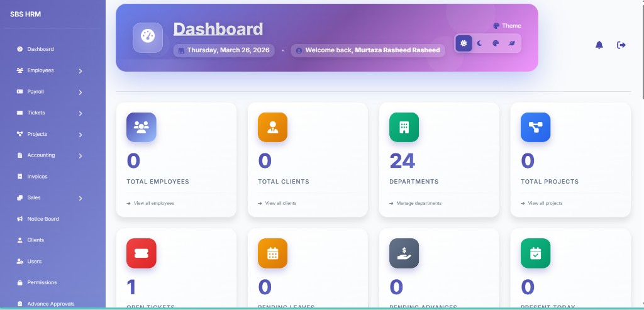This screenshot has width=644, height=310.
Task: Expand the Payroll submenu chevron
Action: (80, 92)
